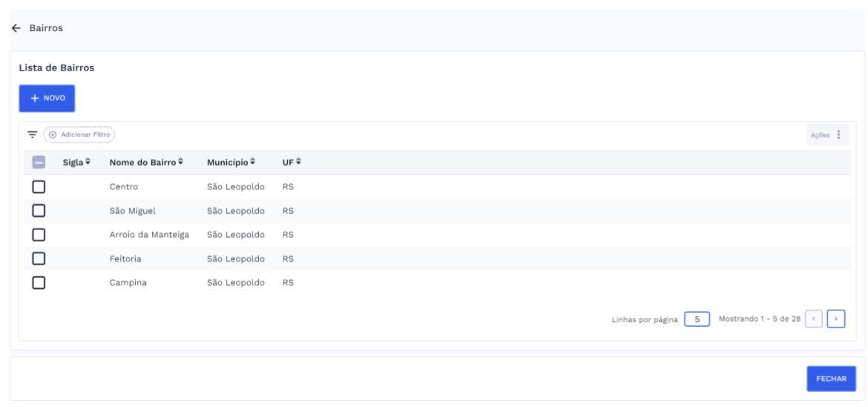The width and height of the screenshot is (868, 407).
Task: Click the Fechar button
Action: click(x=831, y=378)
